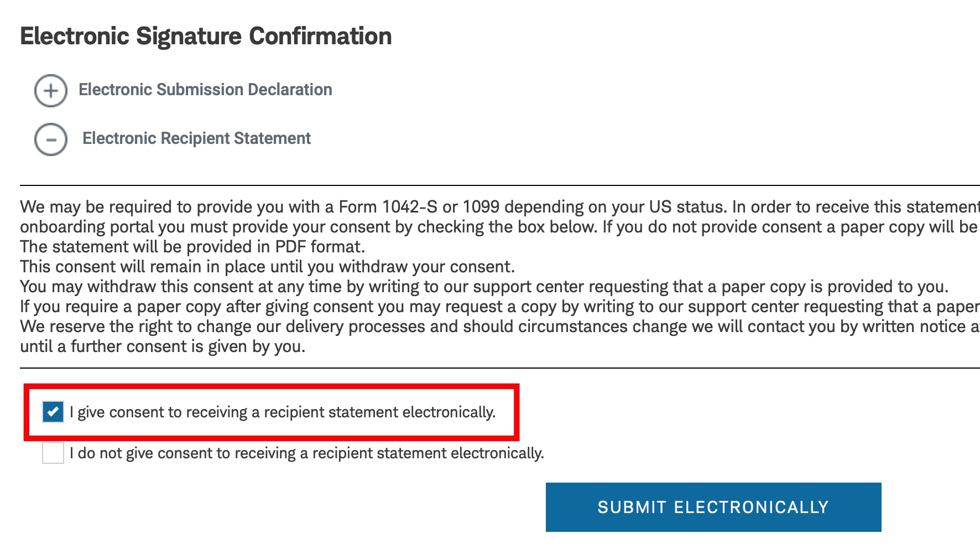
Task: Submit the form with Submit Electronically button
Action: (713, 507)
